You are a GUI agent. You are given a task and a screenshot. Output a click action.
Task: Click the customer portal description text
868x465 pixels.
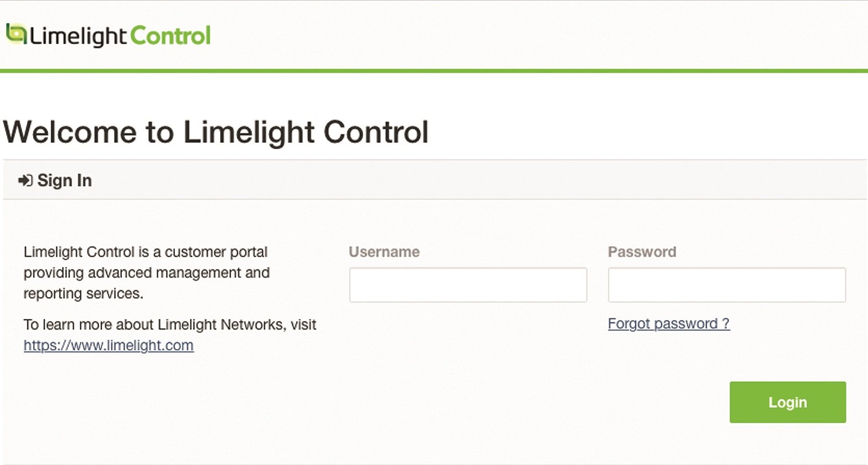pyautogui.click(x=146, y=272)
